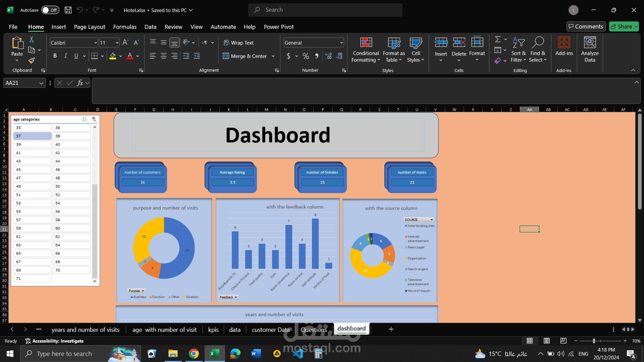The width and height of the screenshot is (644, 362).
Task: Click the Search box in title bar
Action: point(325,10)
